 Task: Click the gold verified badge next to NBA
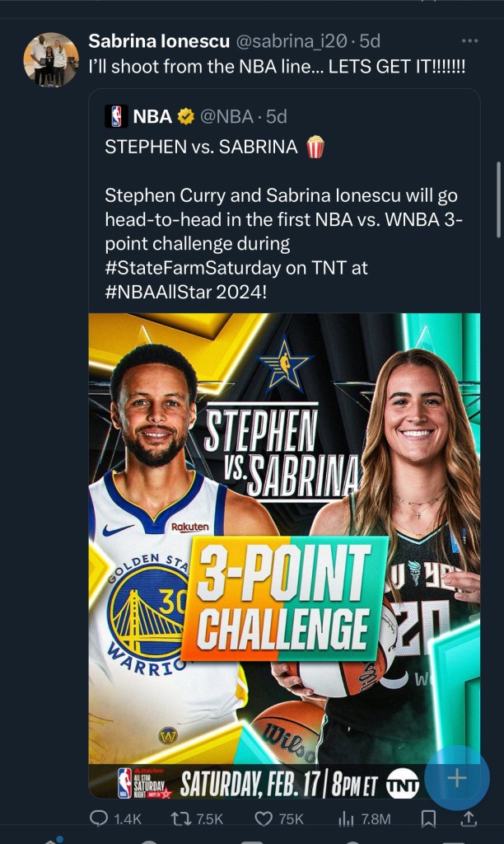pos(186,116)
